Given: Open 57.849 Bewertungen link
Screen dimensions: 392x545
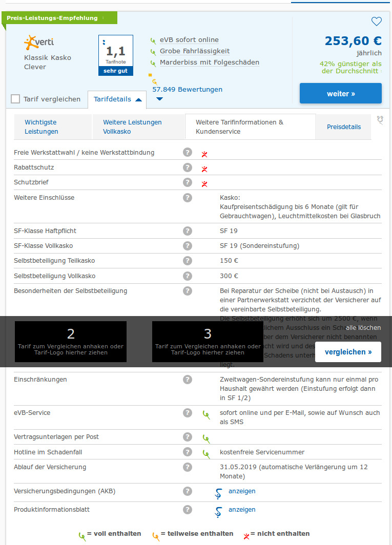Looking at the screenshot, I should pyautogui.click(x=188, y=89).
